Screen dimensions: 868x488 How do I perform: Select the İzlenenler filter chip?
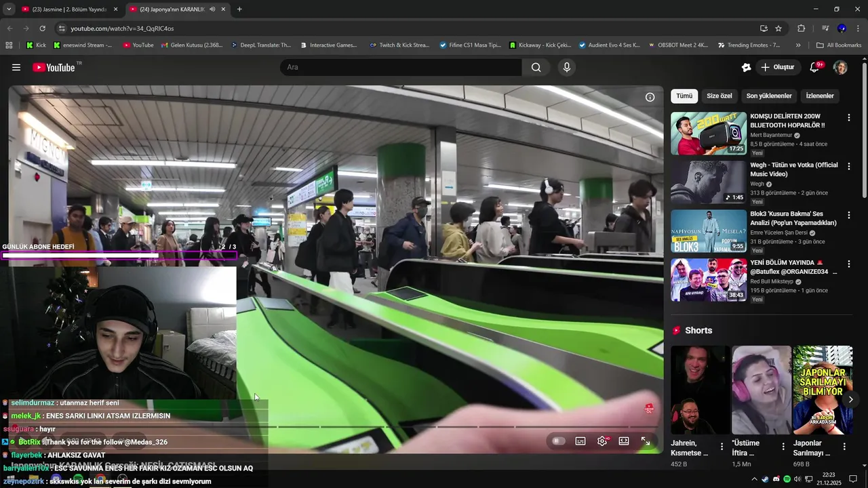click(820, 96)
